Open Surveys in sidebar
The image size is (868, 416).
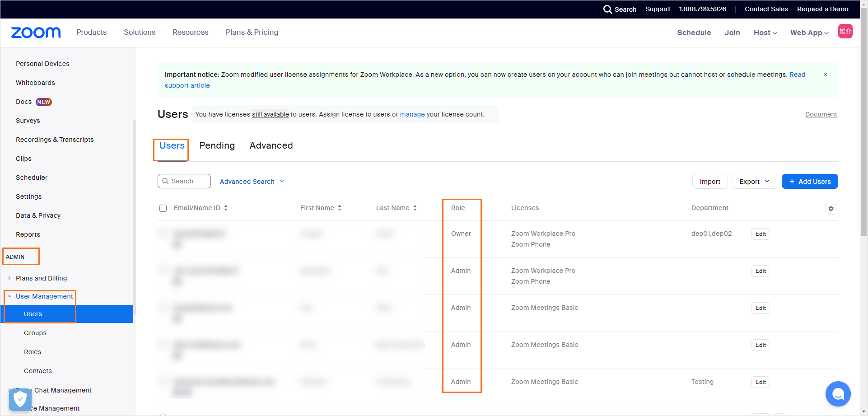point(28,121)
